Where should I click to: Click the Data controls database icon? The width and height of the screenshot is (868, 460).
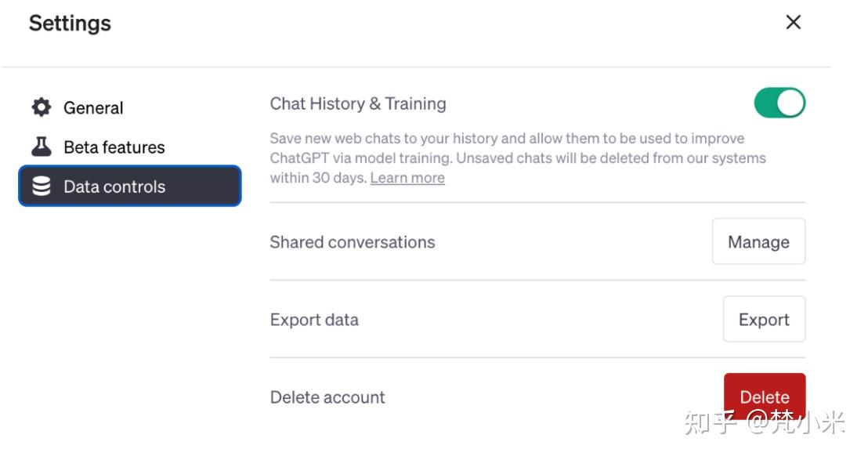tap(42, 186)
